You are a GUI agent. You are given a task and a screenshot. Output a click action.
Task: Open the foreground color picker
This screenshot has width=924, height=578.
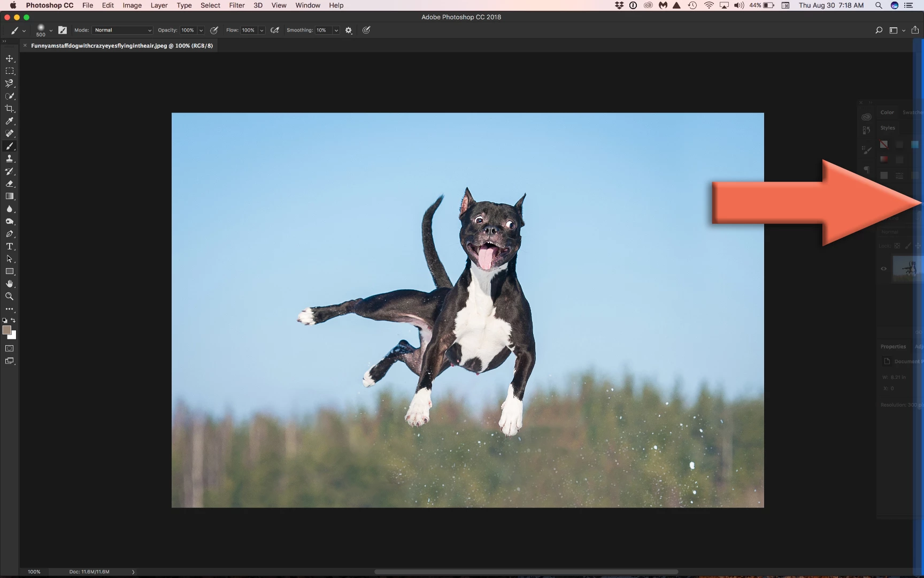[x=6, y=330]
